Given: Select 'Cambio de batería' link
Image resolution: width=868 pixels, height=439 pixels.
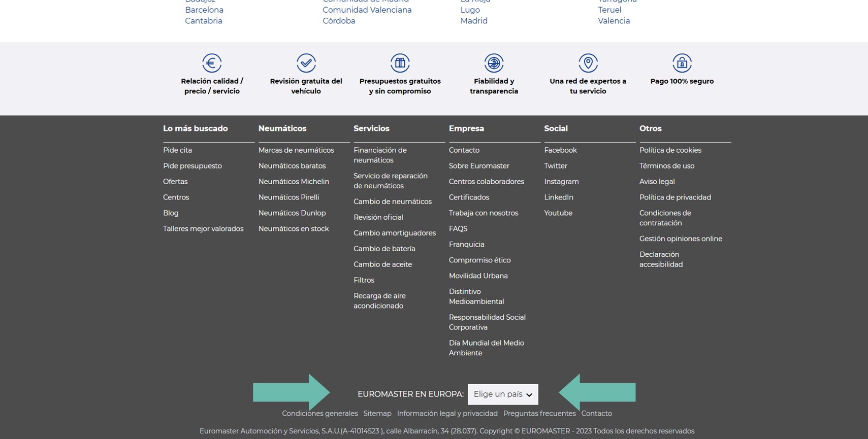Looking at the screenshot, I should [384, 249].
